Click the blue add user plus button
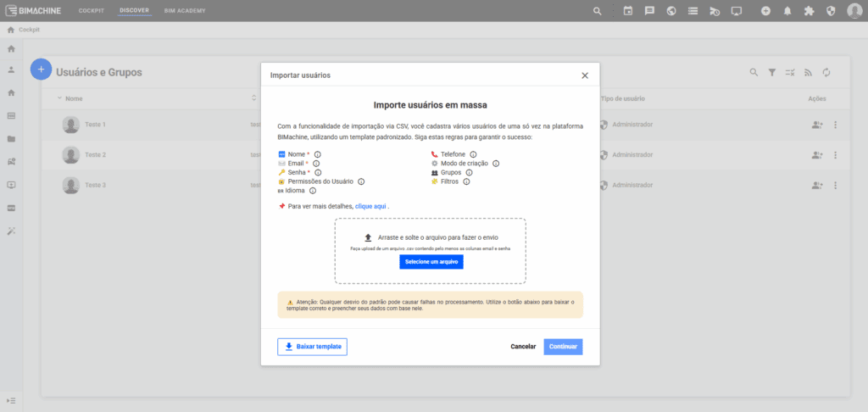This screenshot has height=412, width=868. tap(41, 70)
